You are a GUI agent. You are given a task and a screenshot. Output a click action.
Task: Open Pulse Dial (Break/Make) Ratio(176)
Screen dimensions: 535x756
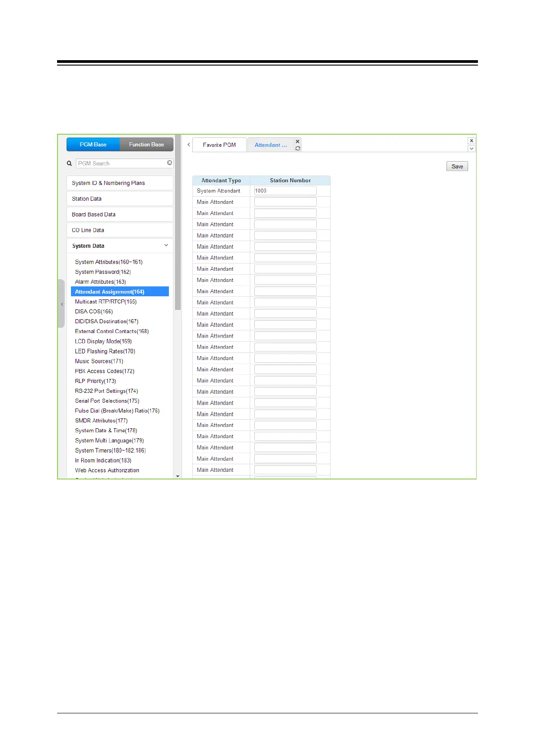click(117, 411)
